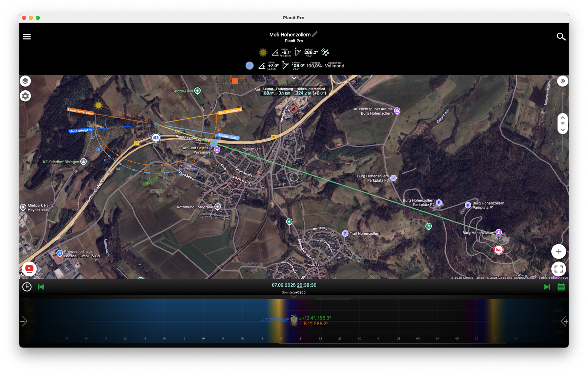This screenshot has width=588, height=373.
Task: Click the moon elevation angle icon
Action: [262, 66]
